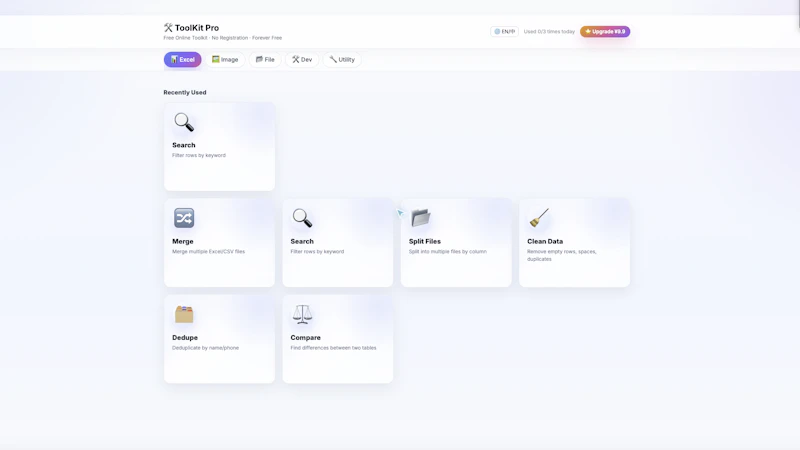Click 'Split into multiple files by column' text

pos(447,252)
